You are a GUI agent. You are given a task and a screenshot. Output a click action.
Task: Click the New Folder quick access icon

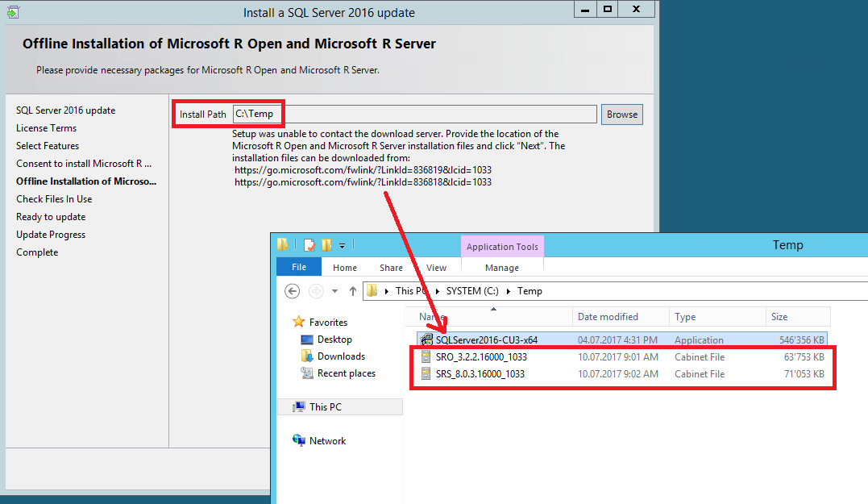coord(326,245)
